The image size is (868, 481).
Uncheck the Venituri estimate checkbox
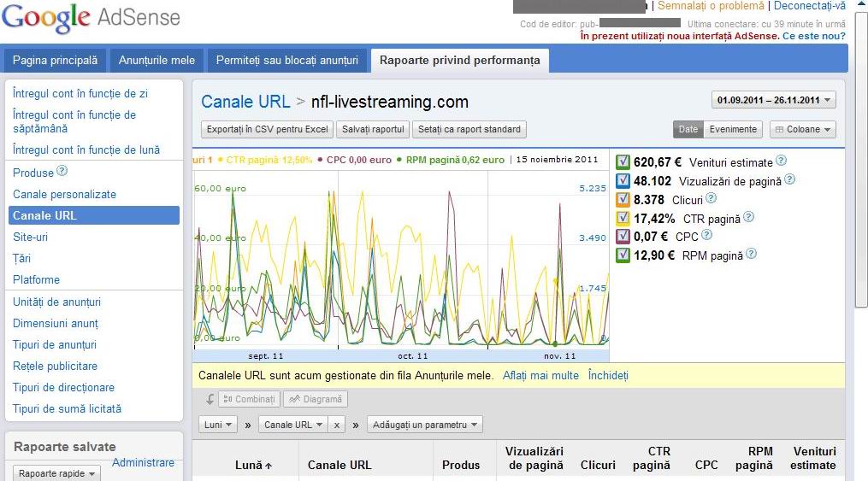click(x=623, y=162)
